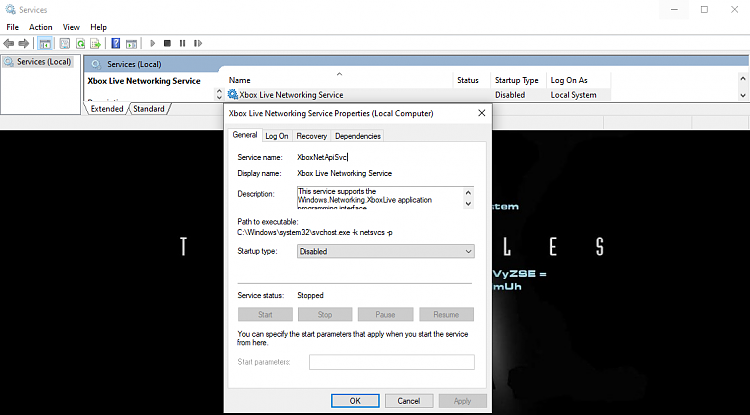Image resolution: width=750 pixels, height=415 pixels.
Task: Click the Disabled cell in the service row
Action: point(510,95)
